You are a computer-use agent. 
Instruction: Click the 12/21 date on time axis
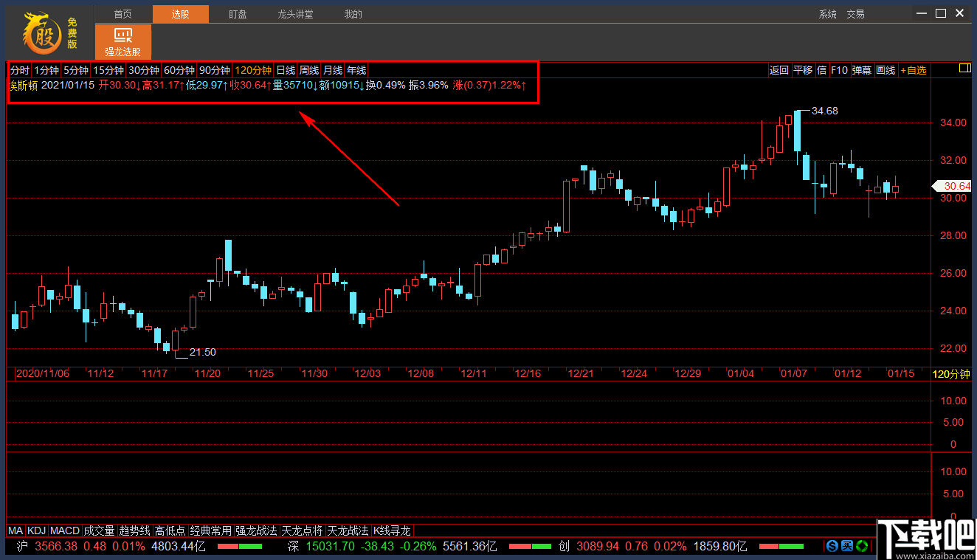[x=581, y=373]
